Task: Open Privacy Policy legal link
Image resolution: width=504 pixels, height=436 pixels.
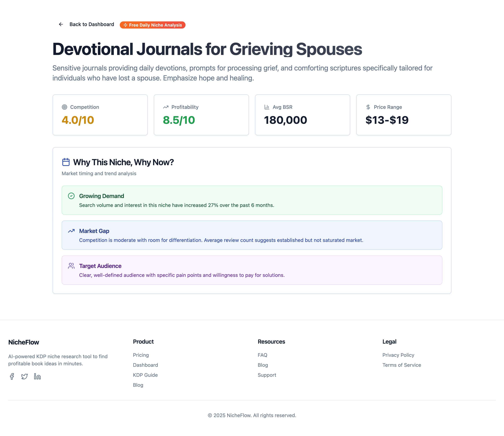Action: coord(398,355)
